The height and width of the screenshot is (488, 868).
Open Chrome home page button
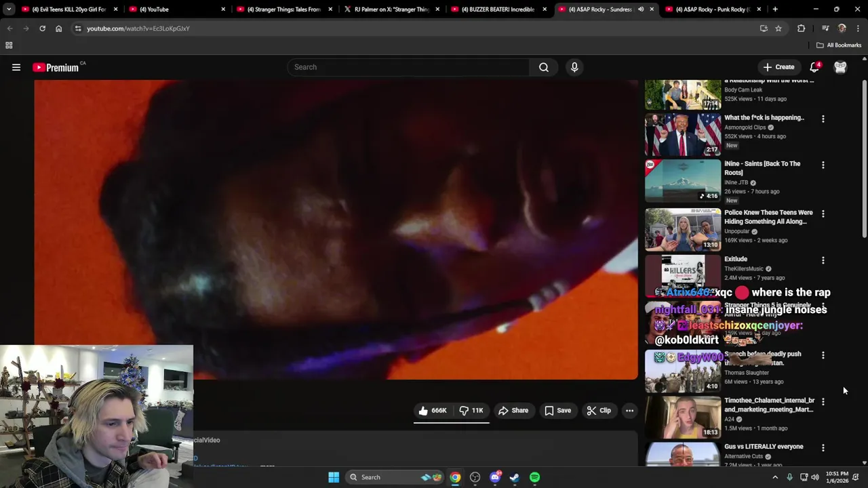(58, 28)
